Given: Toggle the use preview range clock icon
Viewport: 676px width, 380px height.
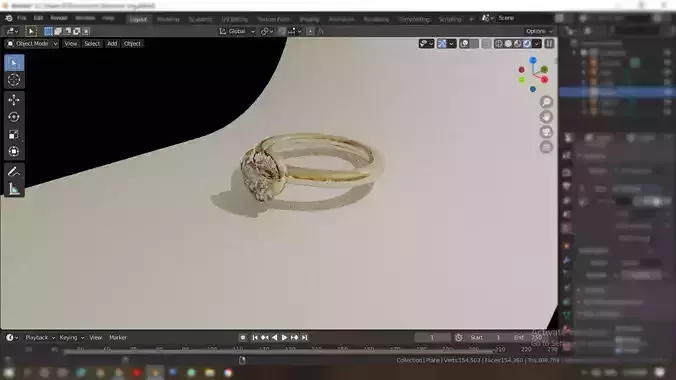Looking at the screenshot, I should (459, 337).
